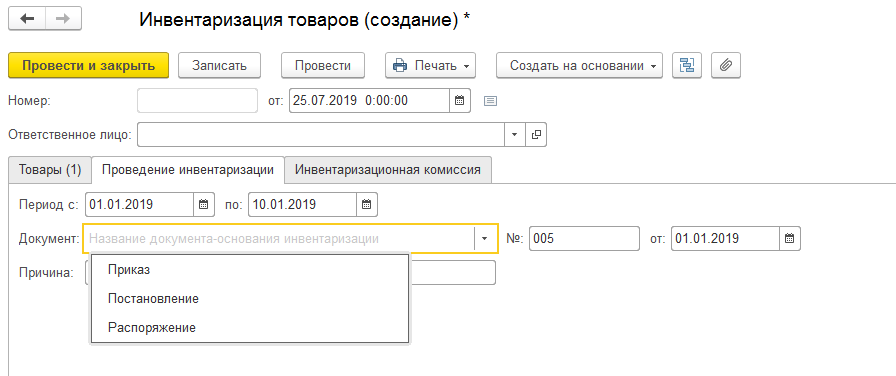This screenshot has height=376, width=896.
Task: Collapse the Документ dropdown arrow
Action: tap(485, 238)
